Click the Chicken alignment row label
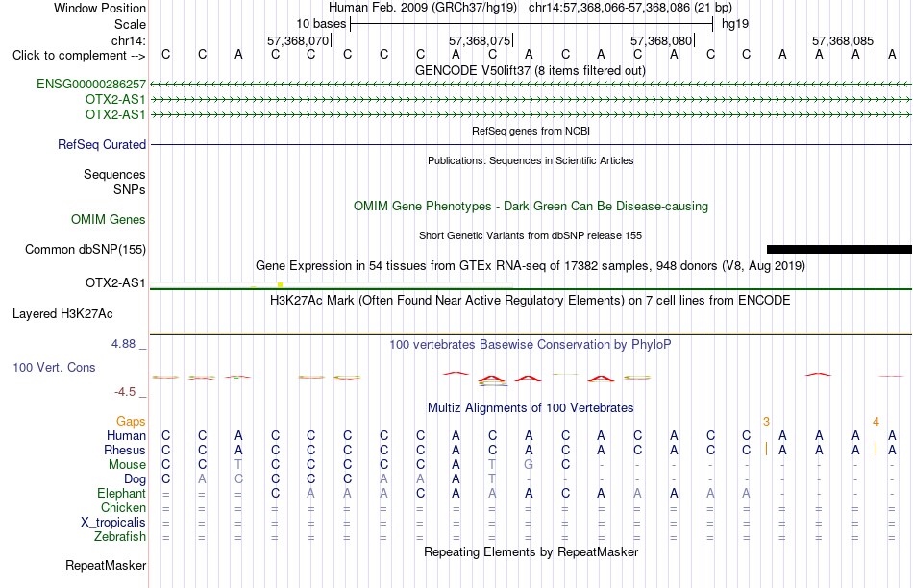The height and width of the screenshot is (588, 913). click(123, 507)
